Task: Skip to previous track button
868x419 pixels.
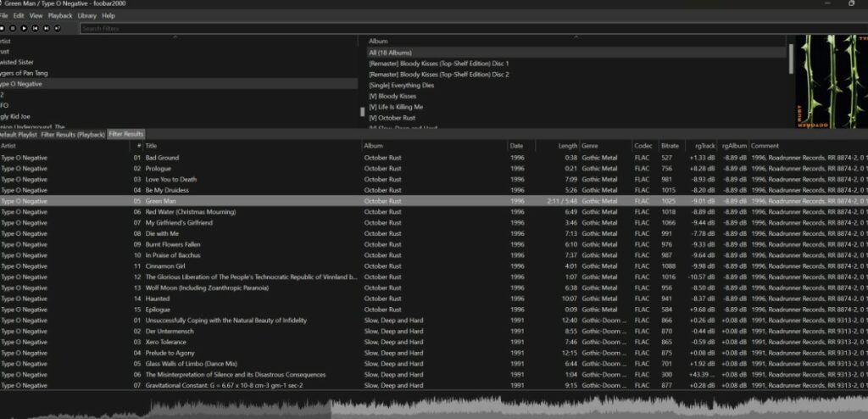Action: [x=35, y=28]
